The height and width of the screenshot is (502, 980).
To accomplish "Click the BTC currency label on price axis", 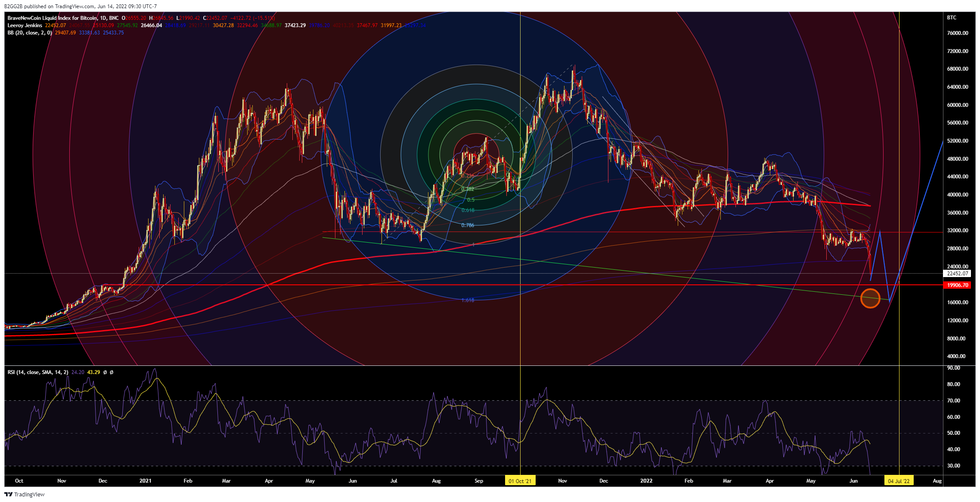I will click(952, 18).
